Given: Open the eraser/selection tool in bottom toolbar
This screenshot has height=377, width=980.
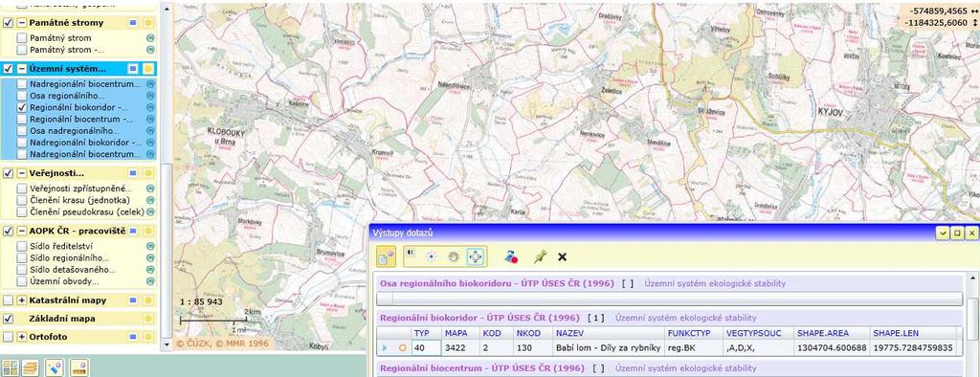Looking at the screenshot, I should pos(55,367).
